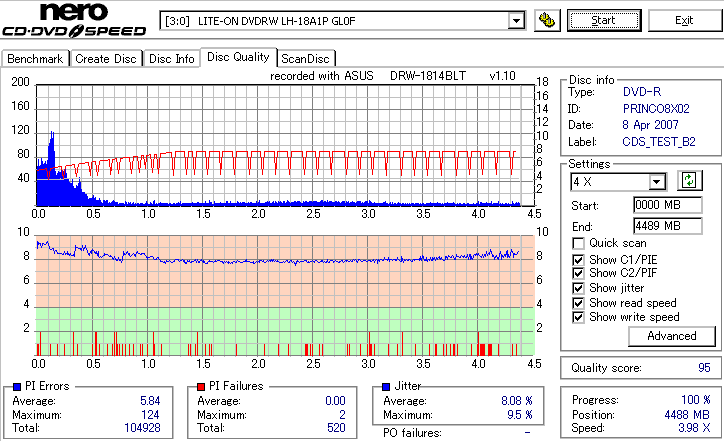
Task: Select the LITE-ON DVDRW drive combo box
Action: (343, 21)
